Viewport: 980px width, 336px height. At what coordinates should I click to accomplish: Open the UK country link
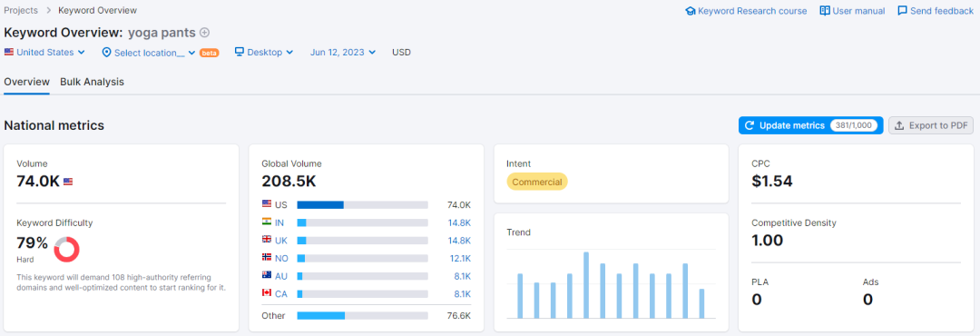(280, 240)
